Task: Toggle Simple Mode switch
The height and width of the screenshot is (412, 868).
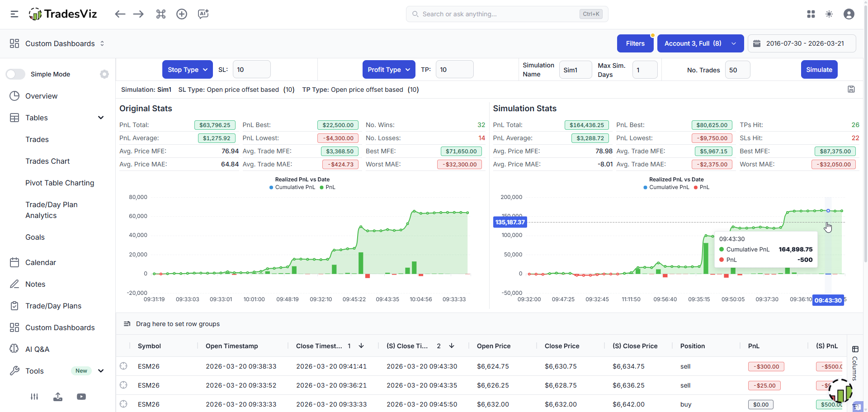Action: (x=15, y=74)
